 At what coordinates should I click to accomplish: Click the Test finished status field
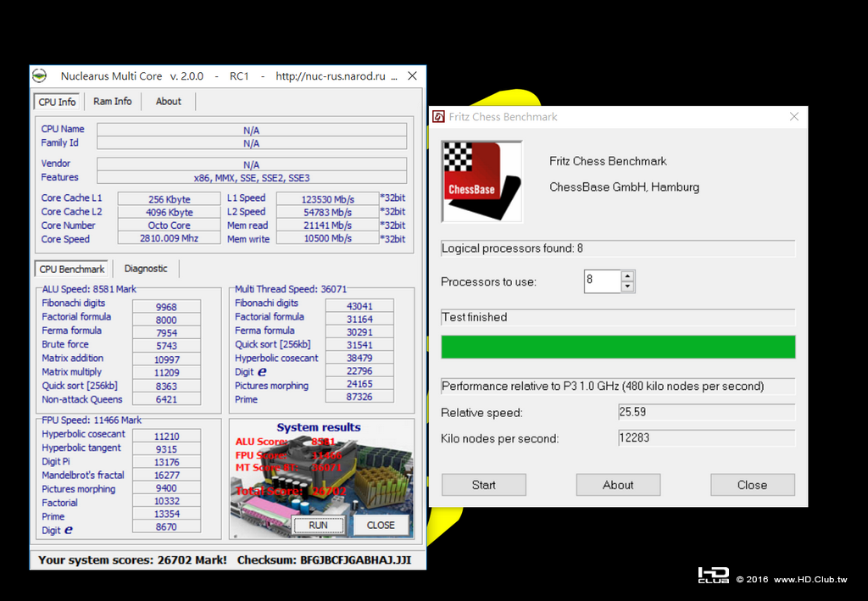pos(618,317)
